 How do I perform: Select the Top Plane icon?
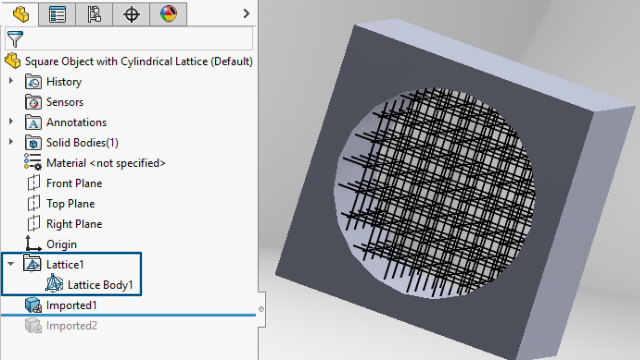33,203
